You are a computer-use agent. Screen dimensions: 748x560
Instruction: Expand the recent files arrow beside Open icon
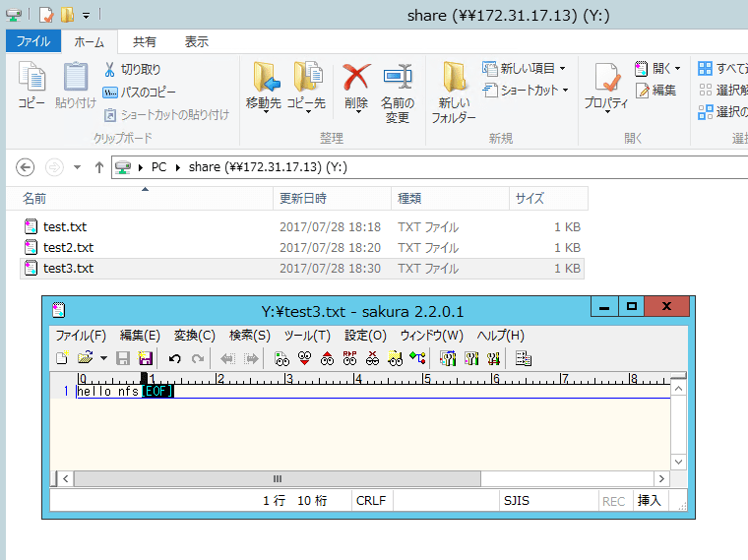coord(103,358)
